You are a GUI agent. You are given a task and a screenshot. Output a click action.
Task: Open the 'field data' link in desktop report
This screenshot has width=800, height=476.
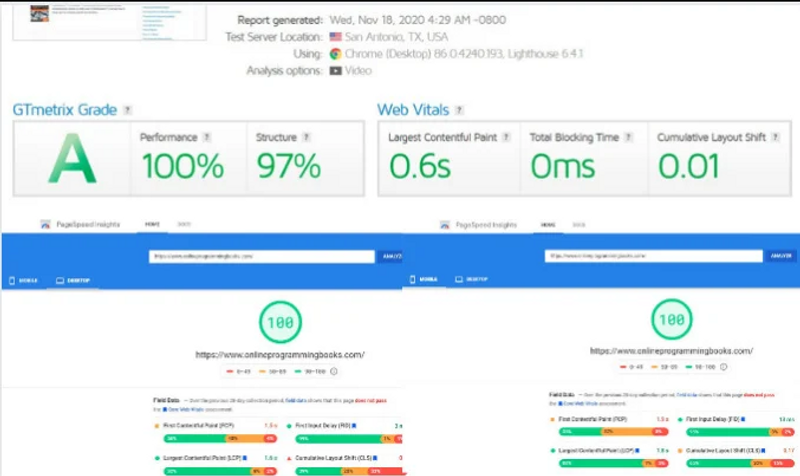click(296, 400)
